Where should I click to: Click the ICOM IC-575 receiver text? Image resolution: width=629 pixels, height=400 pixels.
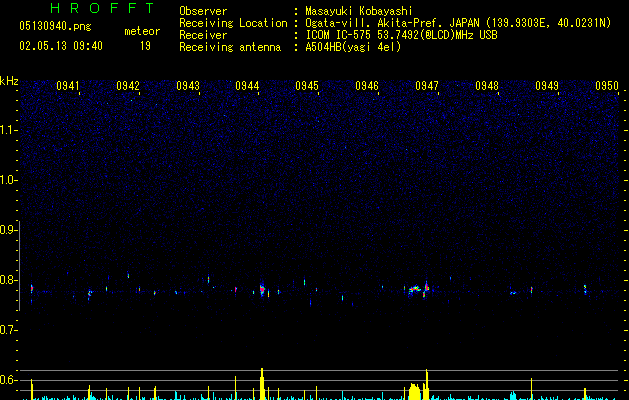pyautogui.click(x=402, y=35)
